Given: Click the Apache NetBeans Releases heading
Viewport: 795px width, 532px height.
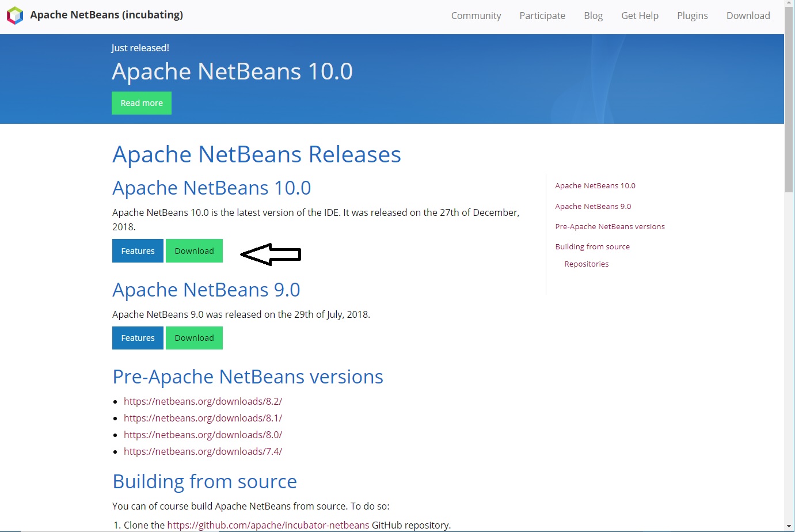Looking at the screenshot, I should (x=257, y=154).
